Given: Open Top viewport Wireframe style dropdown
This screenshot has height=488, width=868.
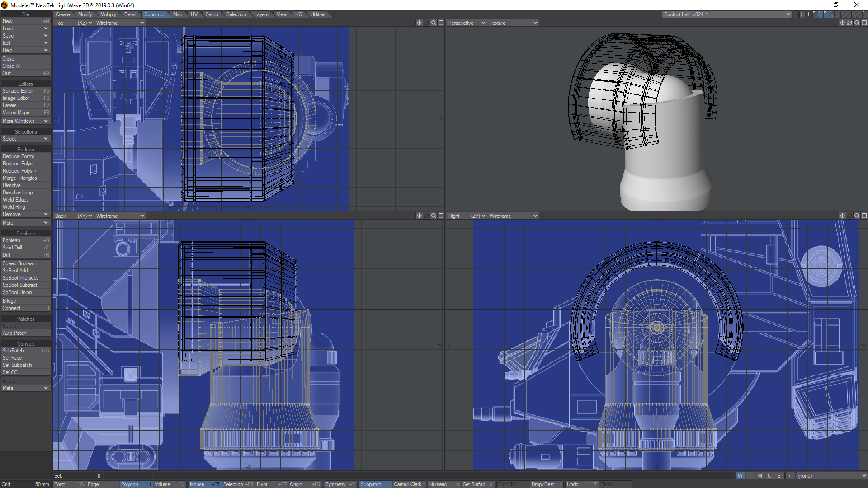Looking at the screenshot, I should click(x=120, y=23).
